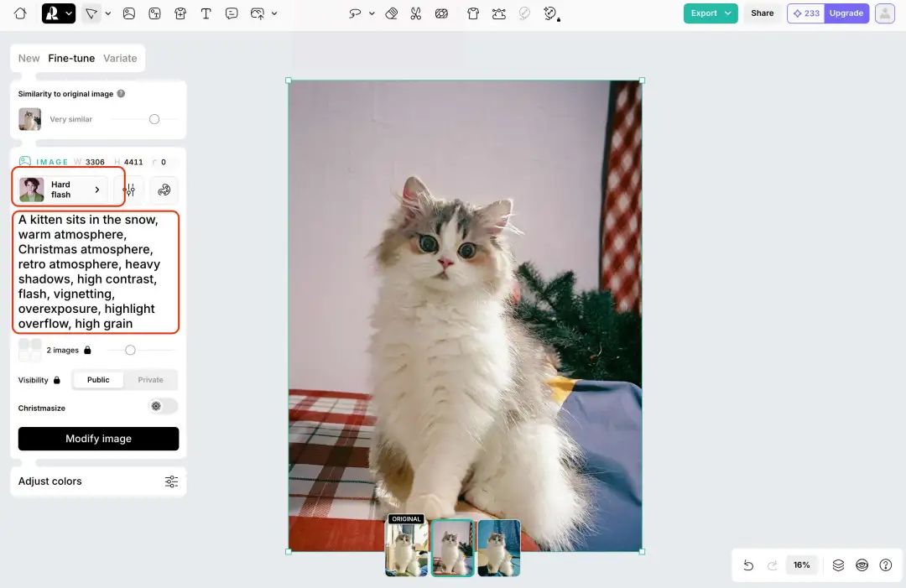Expand the lasso tool options arrow
Viewport: 906px width, 588px height.
tap(372, 13)
